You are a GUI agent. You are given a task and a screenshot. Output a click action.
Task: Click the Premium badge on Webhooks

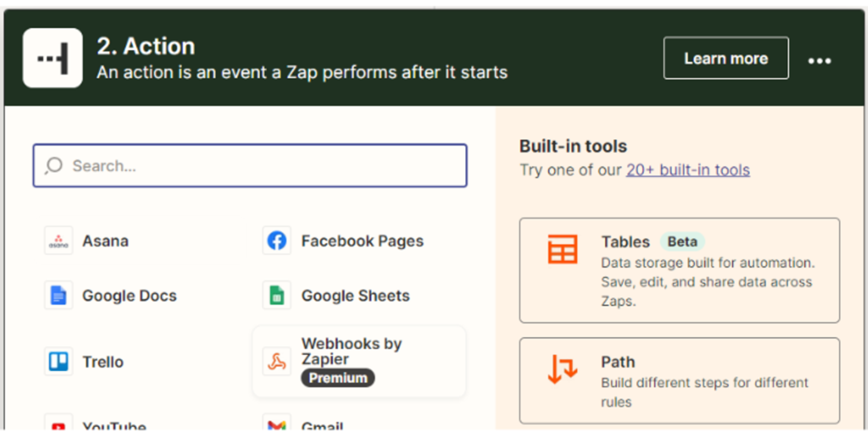click(x=337, y=379)
